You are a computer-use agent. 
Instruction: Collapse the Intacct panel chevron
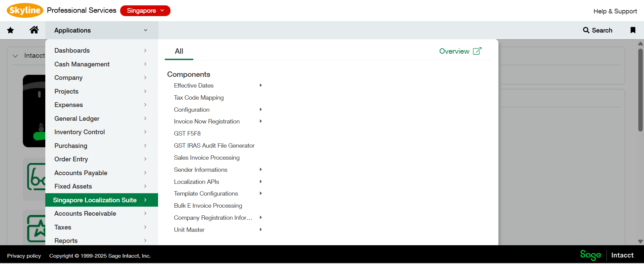[x=15, y=56]
